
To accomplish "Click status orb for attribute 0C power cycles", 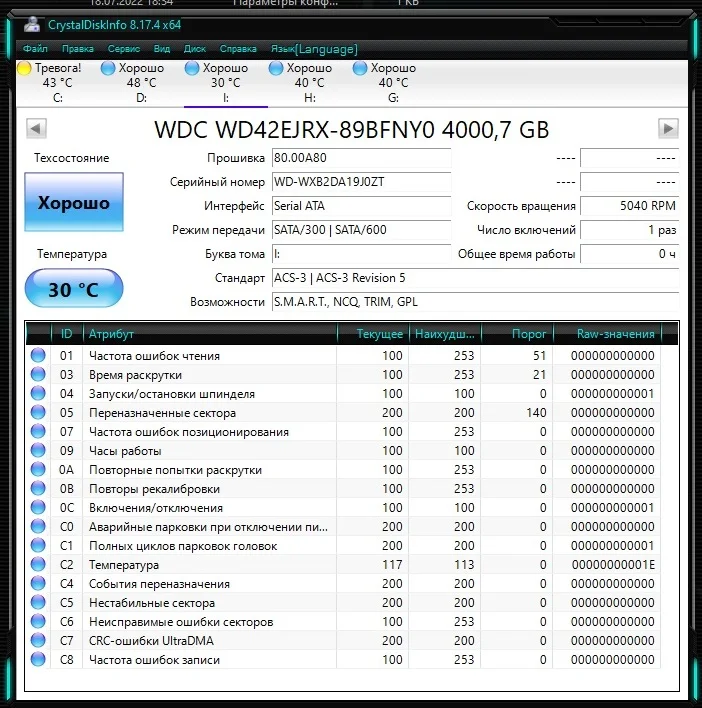I will tap(38, 508).
